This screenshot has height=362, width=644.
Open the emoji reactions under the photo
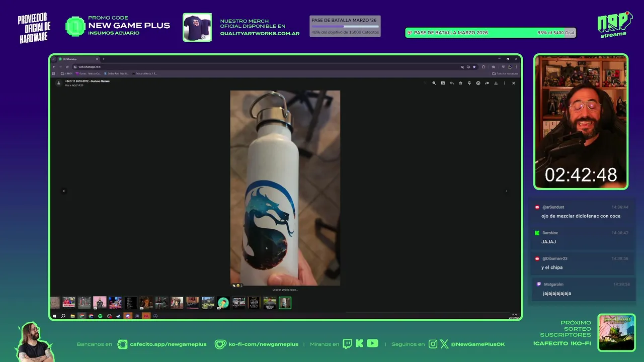[x=237, y=285]
